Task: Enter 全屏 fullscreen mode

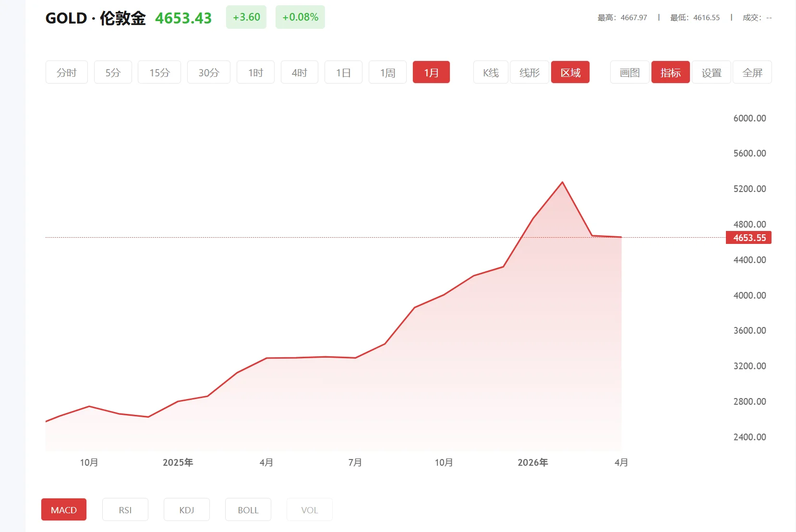Action: tap(752, 72)
